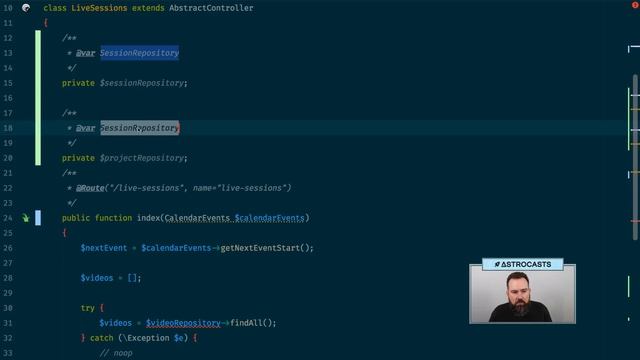Screen dimensions: 640x360
Task: Click AbstractController in the class declaration
Action: (211, 8)
